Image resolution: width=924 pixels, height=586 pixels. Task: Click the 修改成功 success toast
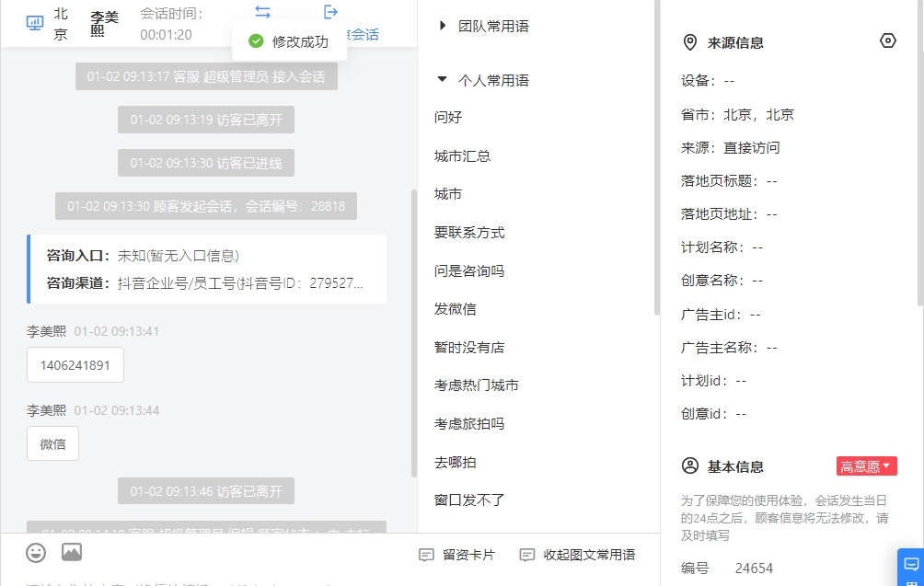(x=289, y=41)
